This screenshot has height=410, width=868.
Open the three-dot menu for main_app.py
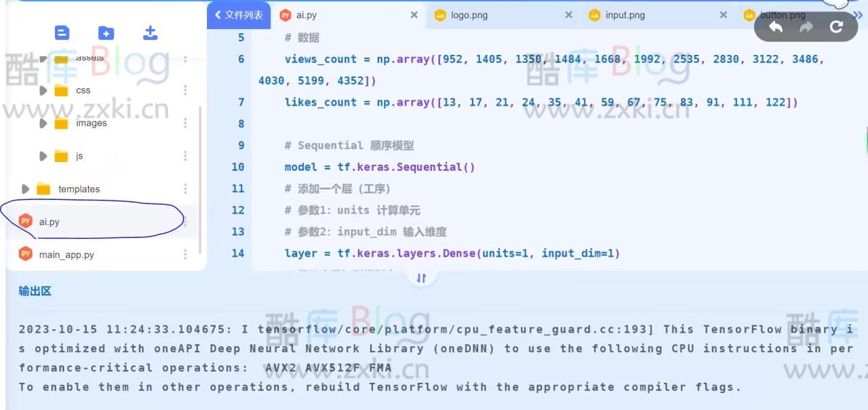pos(185,254)
